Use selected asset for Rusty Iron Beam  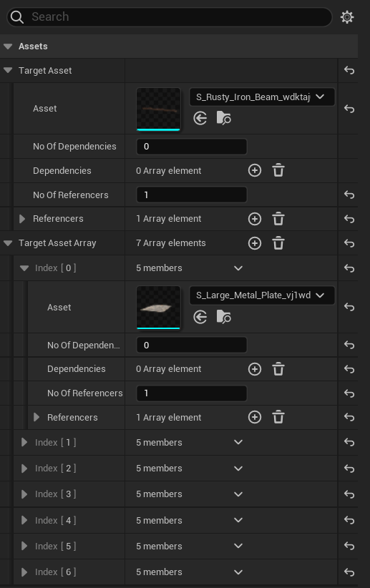(x=200, y=118)
